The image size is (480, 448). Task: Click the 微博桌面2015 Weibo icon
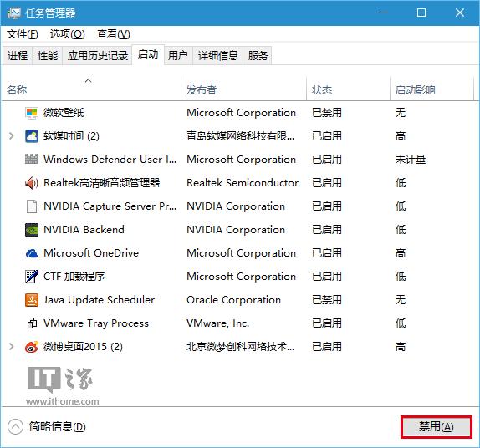(32, 347)
